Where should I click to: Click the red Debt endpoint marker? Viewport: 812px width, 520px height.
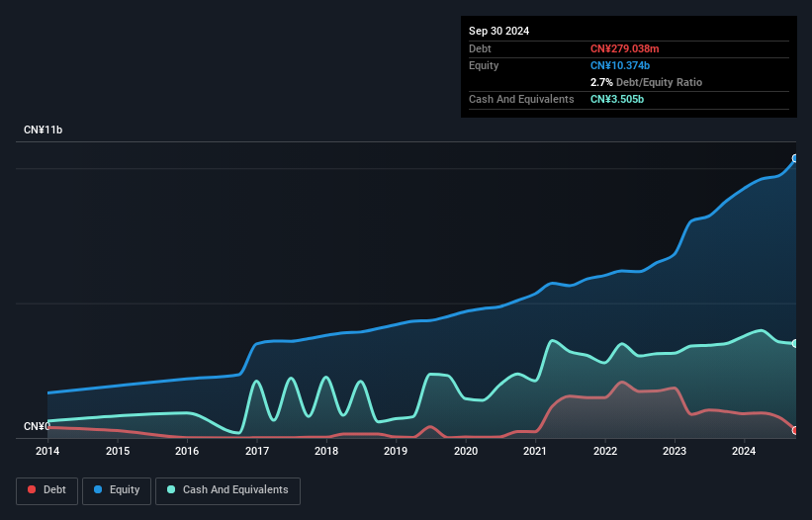tap(795, 430)
